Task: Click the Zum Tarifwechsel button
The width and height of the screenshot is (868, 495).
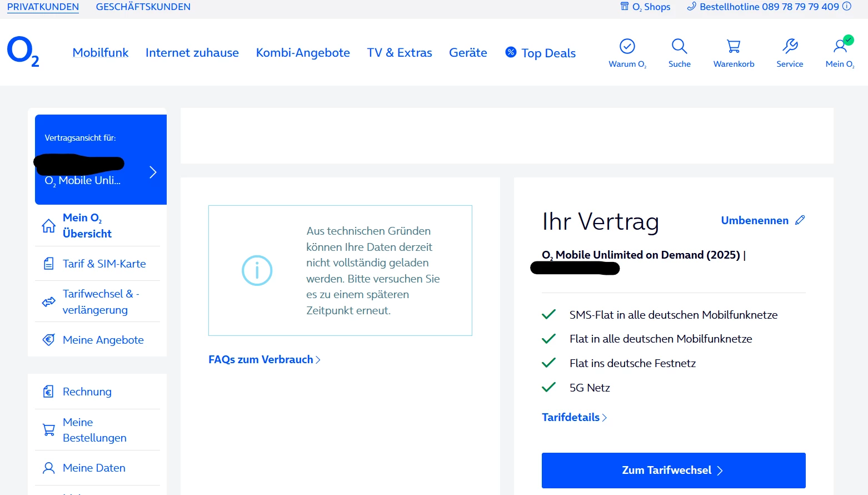Action: (674, 471)
